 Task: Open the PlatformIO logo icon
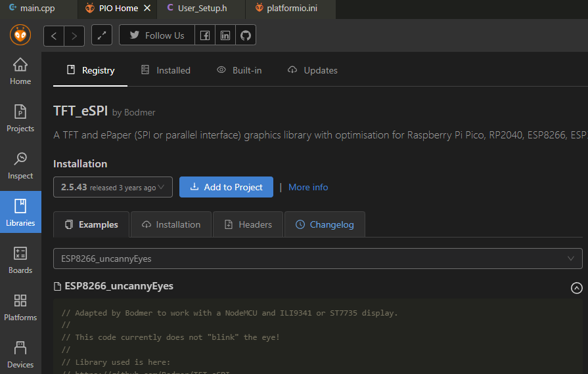(x=20, y=35)
